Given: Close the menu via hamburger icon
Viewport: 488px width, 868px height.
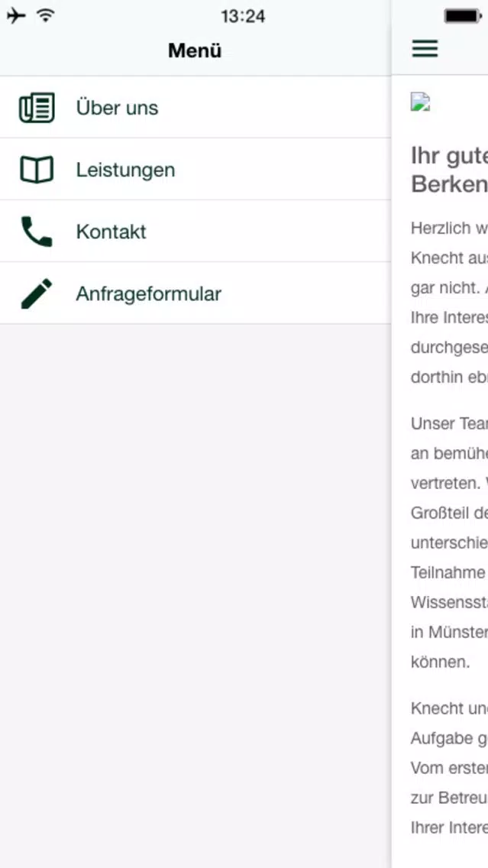Looking at the screenshot, I should pos(425,49).
